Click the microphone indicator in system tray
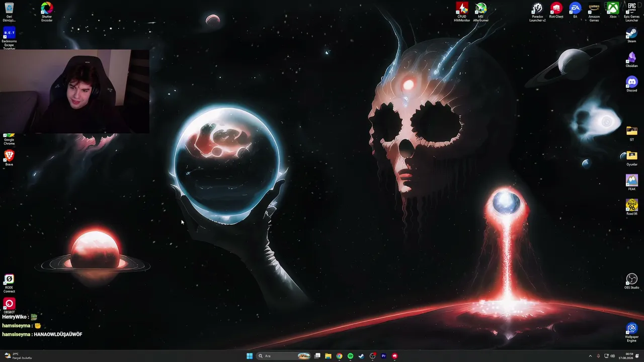Screen dimensions: 644x362 pyautogui.click(x=598, y=356)
